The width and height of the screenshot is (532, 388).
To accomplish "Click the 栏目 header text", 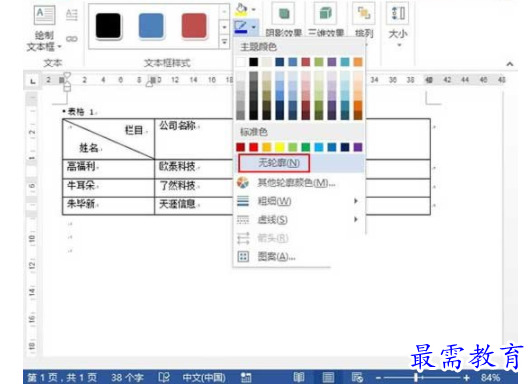I will (x=134, y=130).
